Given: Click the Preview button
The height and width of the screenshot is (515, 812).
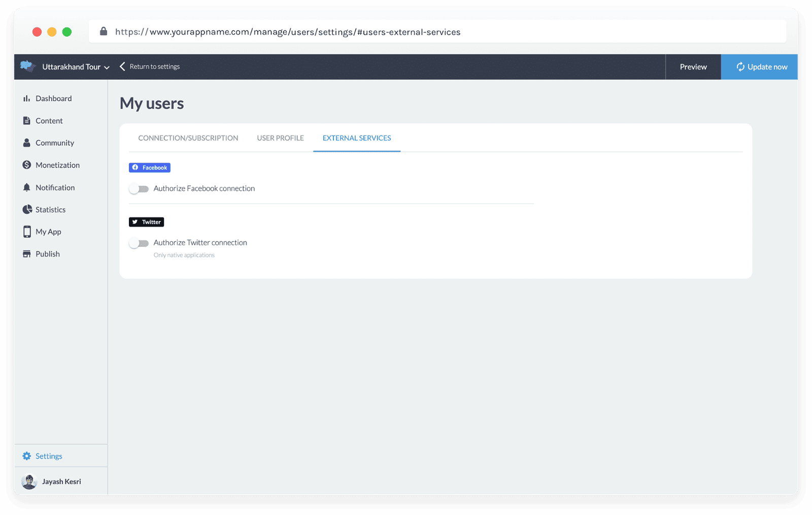Looking at the screenshot, I should [x=693, y=67].
